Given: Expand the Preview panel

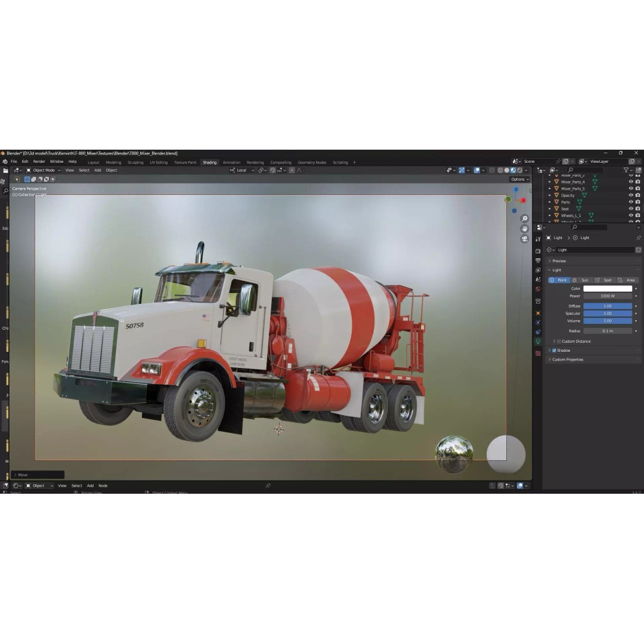Looking at the screenshot, I should [593, 261].
